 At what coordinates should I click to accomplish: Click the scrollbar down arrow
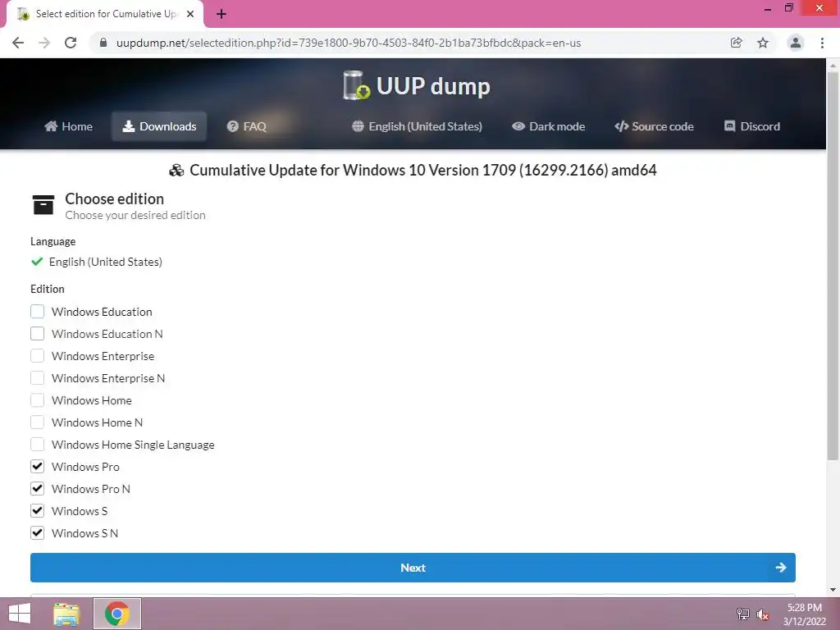click(833, 590)
